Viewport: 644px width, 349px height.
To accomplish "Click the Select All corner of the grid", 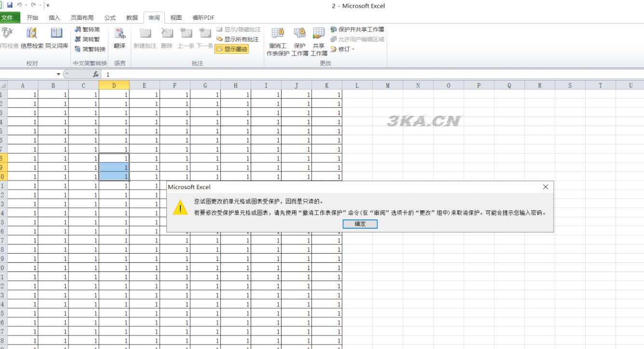I will pyautogui.click(x=3, y=86).
